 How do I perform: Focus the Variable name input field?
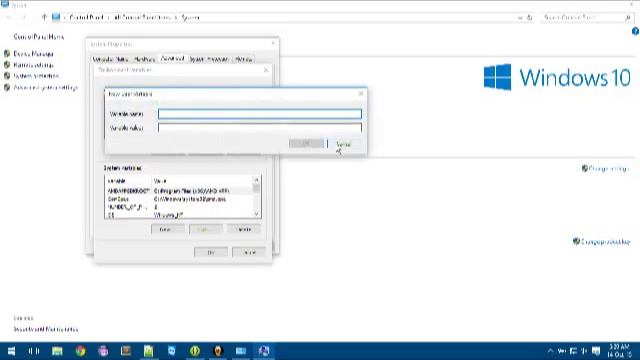tap(260, 114)
